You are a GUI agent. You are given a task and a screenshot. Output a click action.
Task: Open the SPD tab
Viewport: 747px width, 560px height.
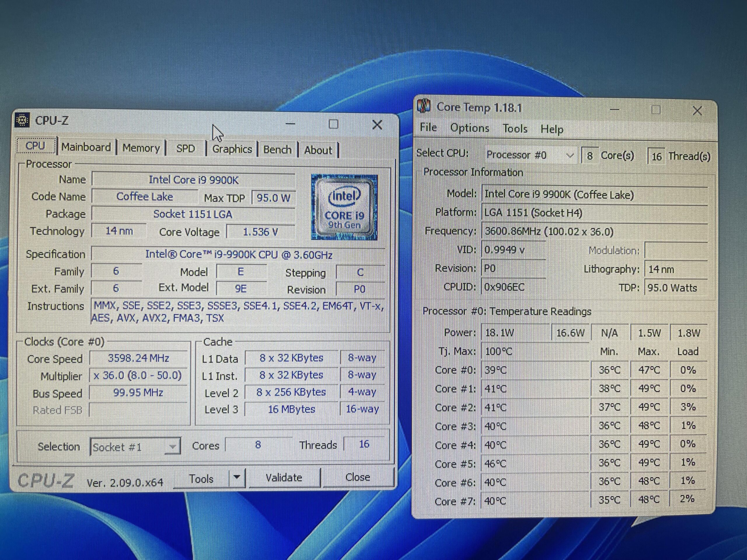185,149
